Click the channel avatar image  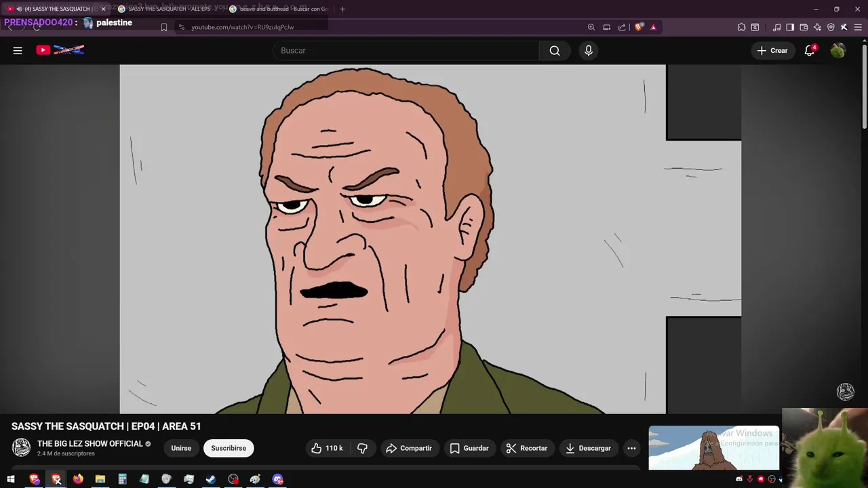22,447
